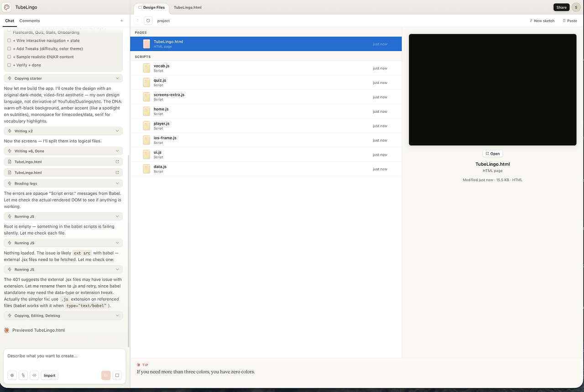The image size is (584, 392).
Task: Select the ios-frame.js file row
Action: [266, 140]
